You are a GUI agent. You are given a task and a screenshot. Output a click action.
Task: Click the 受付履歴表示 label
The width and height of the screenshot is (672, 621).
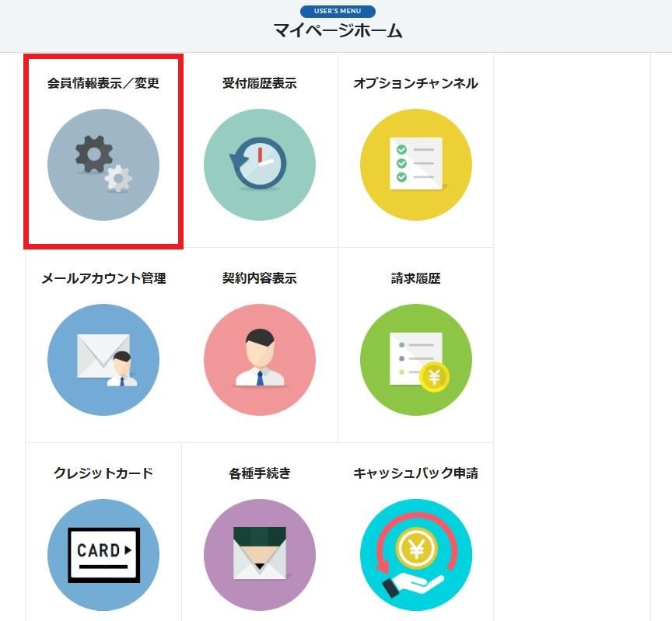click(x=260, y=83)
